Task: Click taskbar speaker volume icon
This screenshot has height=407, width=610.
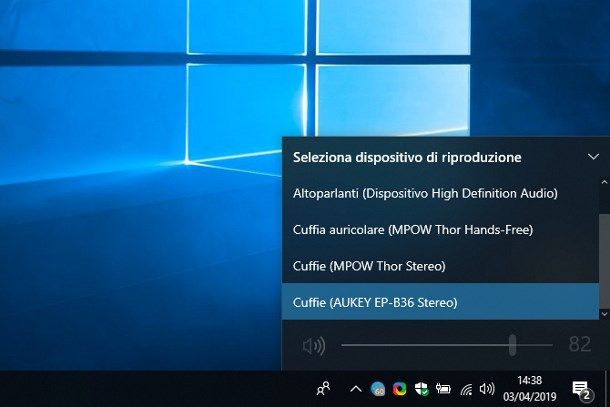Action: [487, 388]
